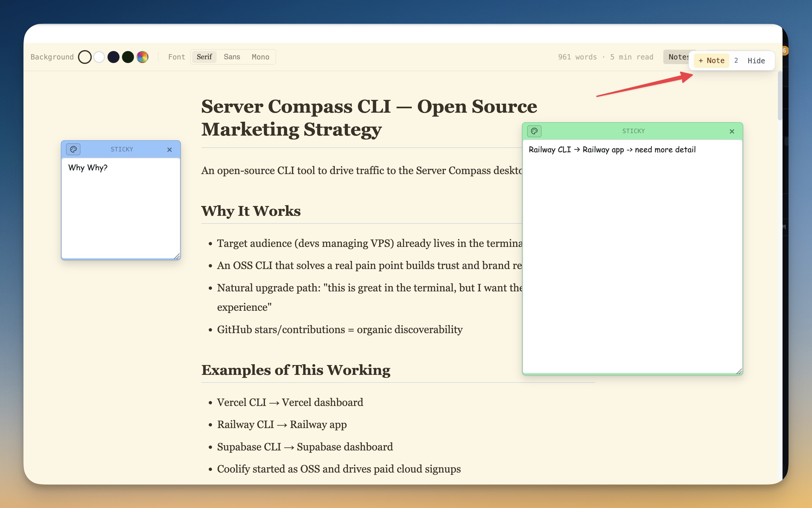
Task: Hide all sticky notes with the Hide control
Action: tap(756, 61)
